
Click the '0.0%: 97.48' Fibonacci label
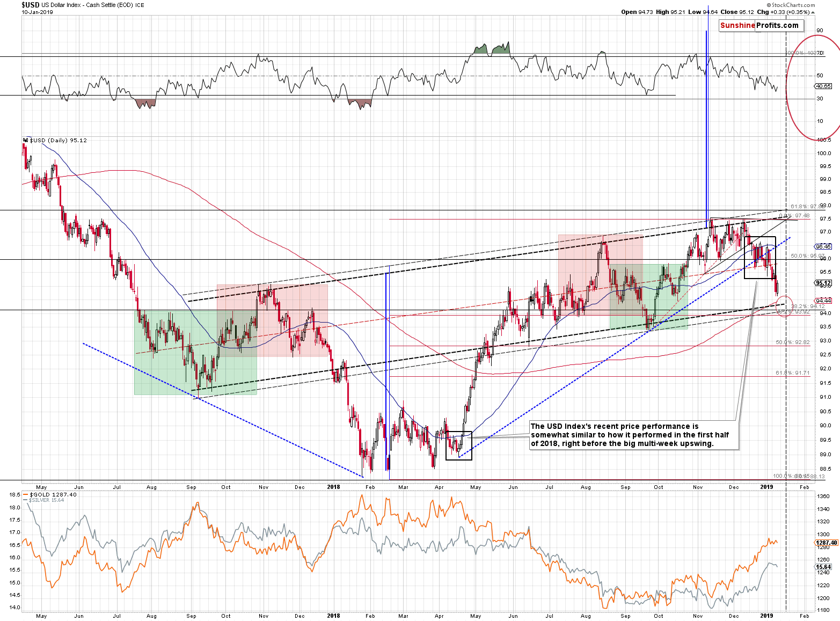tap(794, 216)
